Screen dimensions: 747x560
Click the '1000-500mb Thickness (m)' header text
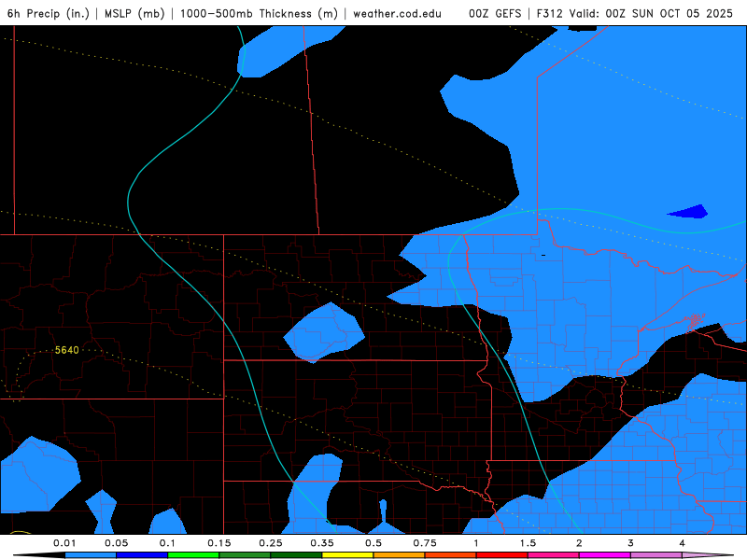tap(259, 13)
